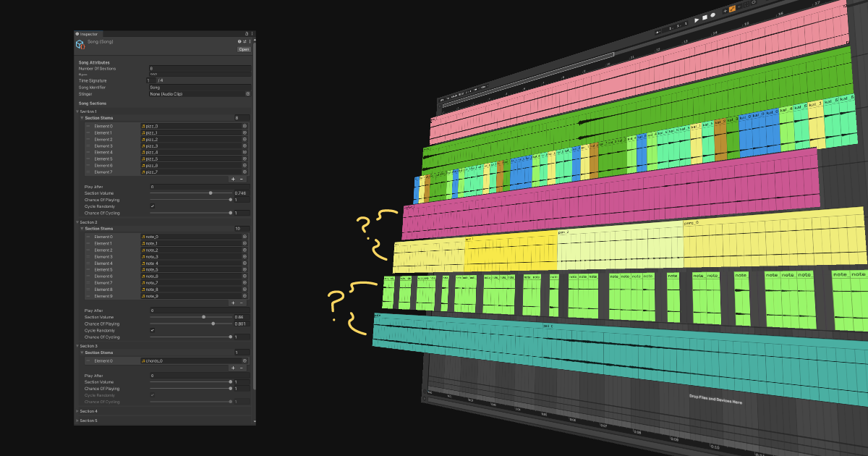
Task: Open the object picker for the Stinger audio clip
Action: point(248,94)
